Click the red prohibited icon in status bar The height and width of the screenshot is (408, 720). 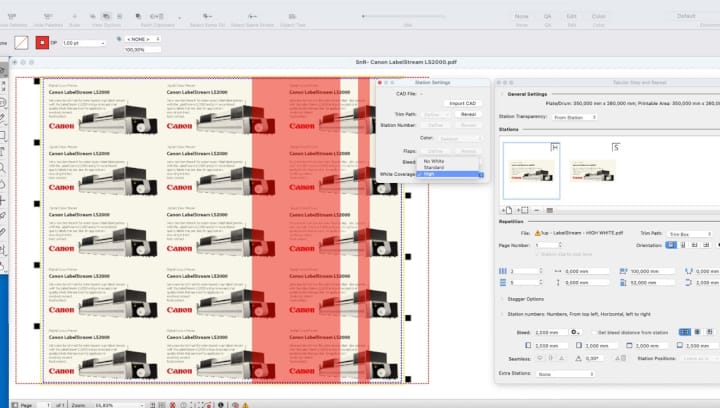pos(173,405)
